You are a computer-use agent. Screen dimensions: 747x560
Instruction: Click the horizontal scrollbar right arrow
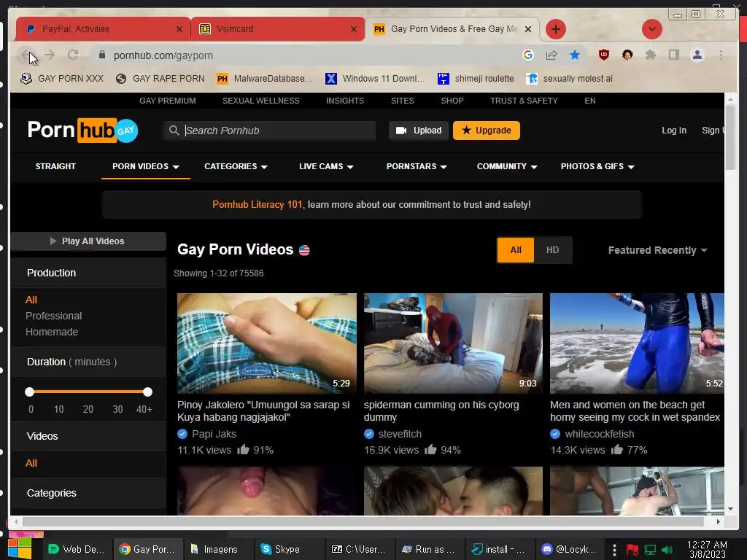(719, 521)
